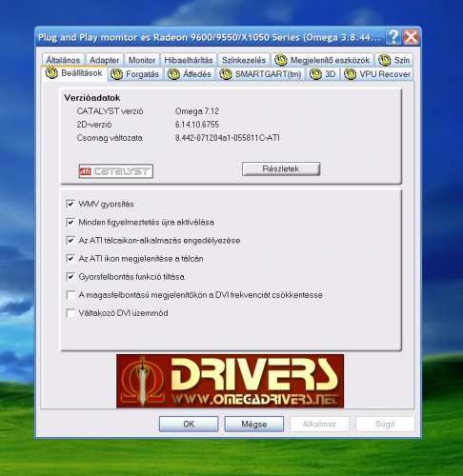Screen dimensions: 463x476
Task: Click the ATI icon beside VPU Recover
Action: coord(351,74)
